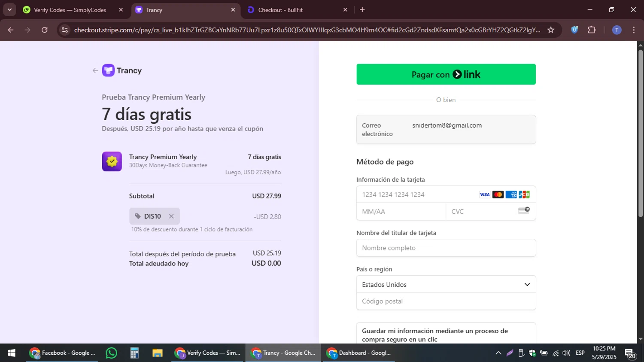Show hidden system tray icons
Screen dimensions: 644x362
pos(498,353)
